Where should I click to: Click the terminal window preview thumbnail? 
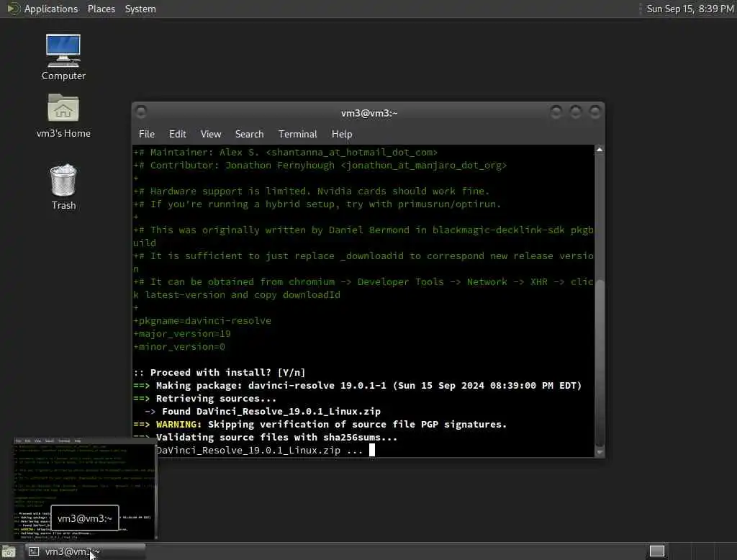pyautogui.click(x=85, y=489)
